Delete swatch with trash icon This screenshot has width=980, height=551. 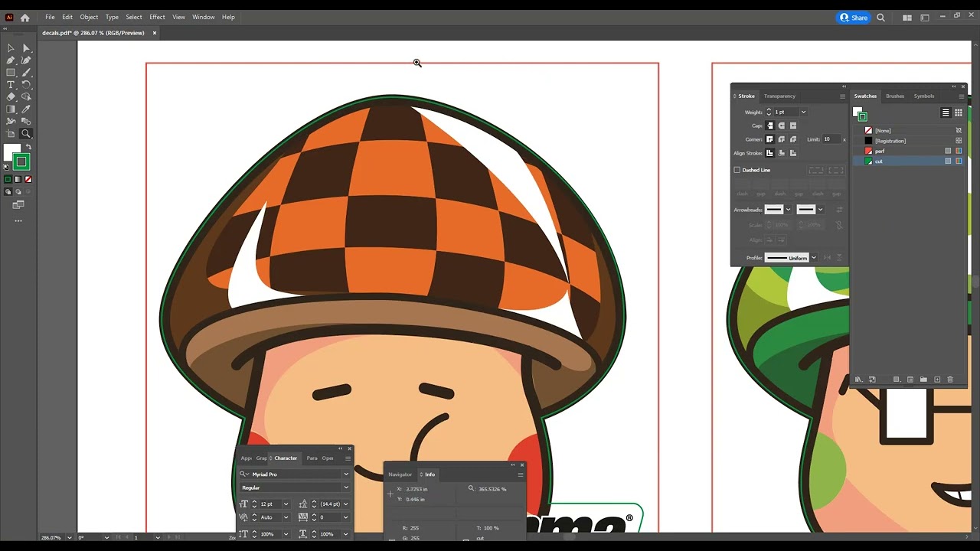click(950, 380)
